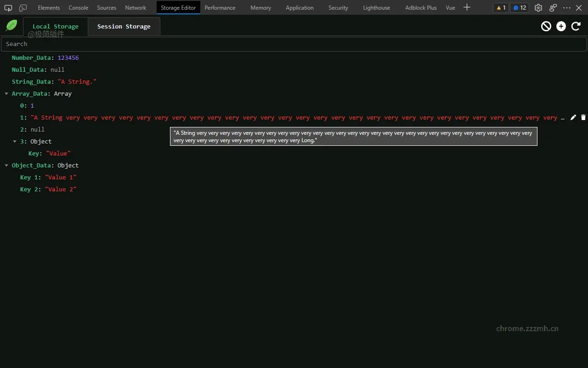Open the more DevTools options menu
Screen dimensions: 588x368
(x=566, y=8)
